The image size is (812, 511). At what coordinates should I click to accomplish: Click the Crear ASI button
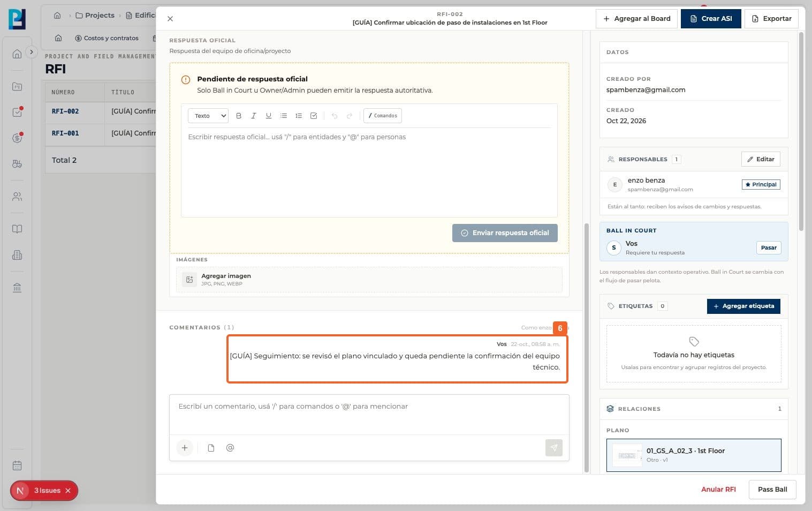point(711,19)
